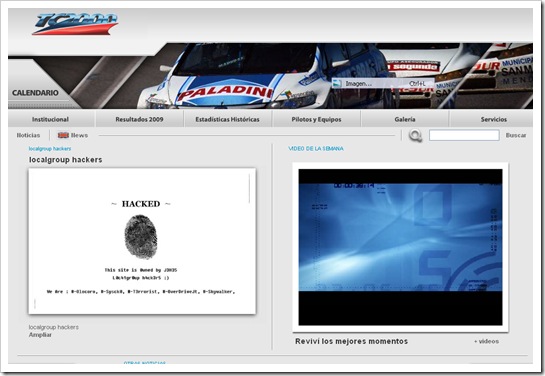545x376 pixels.
Task: Open the CALENDARIO section
Action: pyautogui.click(x=35, y=93)
